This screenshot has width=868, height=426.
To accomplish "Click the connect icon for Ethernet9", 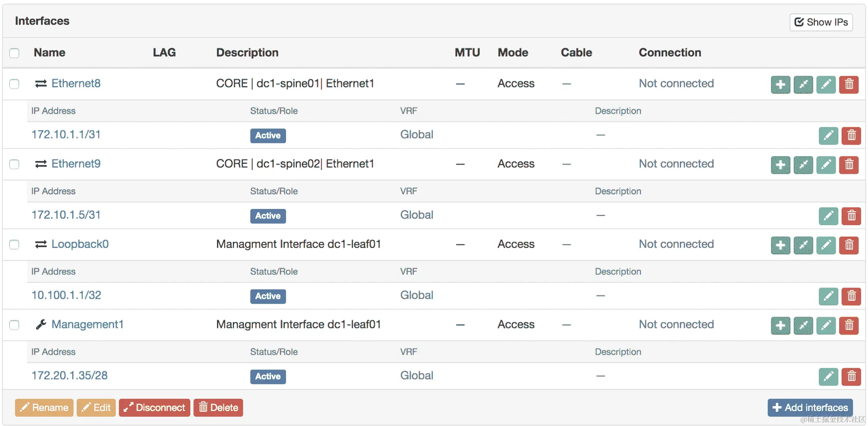I will click(803, 165).
